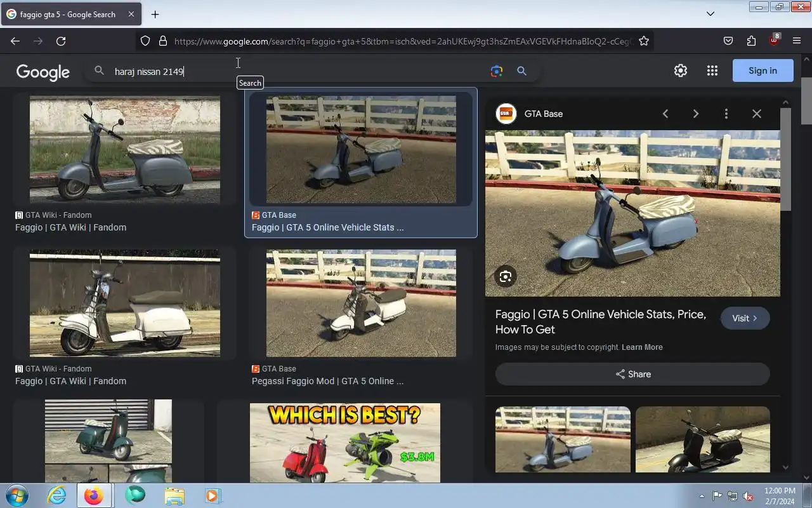The image size is (812, 508).
Task: Click the Share button
Action: [632, 374]
